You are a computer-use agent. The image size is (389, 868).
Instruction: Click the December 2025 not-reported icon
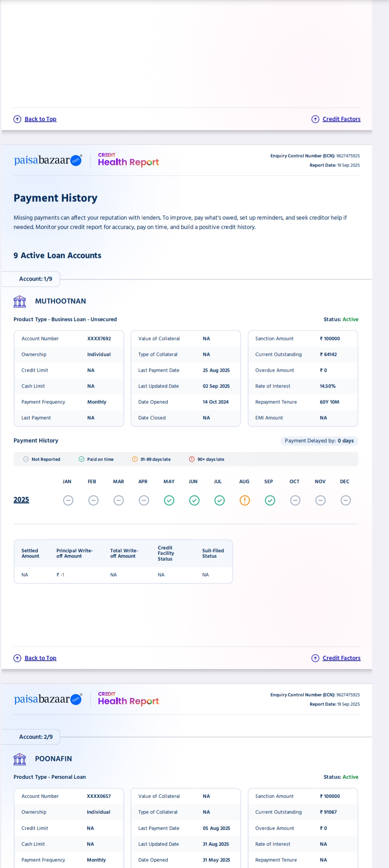[345, 500]
